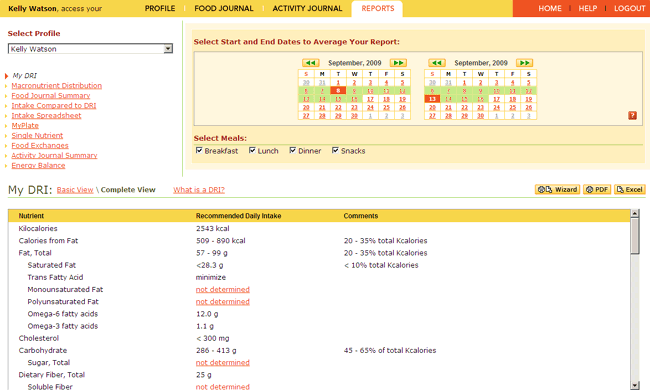Click the Omega-3 fatty acids row
The width and height of the screenshot is (650, 390).
pos(319,326)
